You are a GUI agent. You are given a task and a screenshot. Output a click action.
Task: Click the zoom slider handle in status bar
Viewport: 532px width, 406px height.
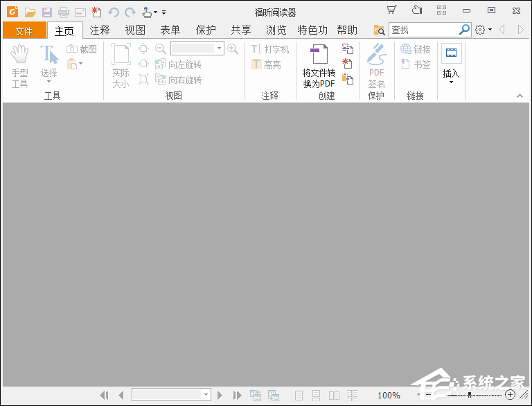pyautogui.click(x=470, y=395)
